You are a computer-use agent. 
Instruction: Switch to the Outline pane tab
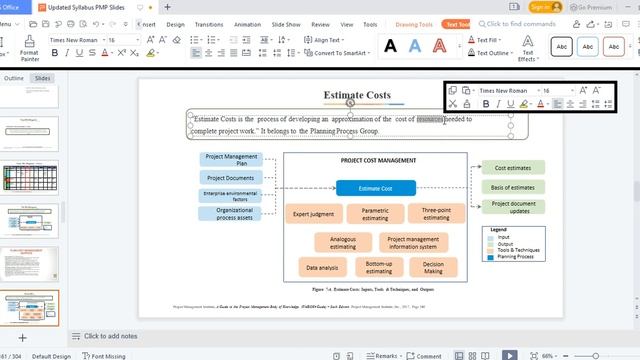coord(14,78)
